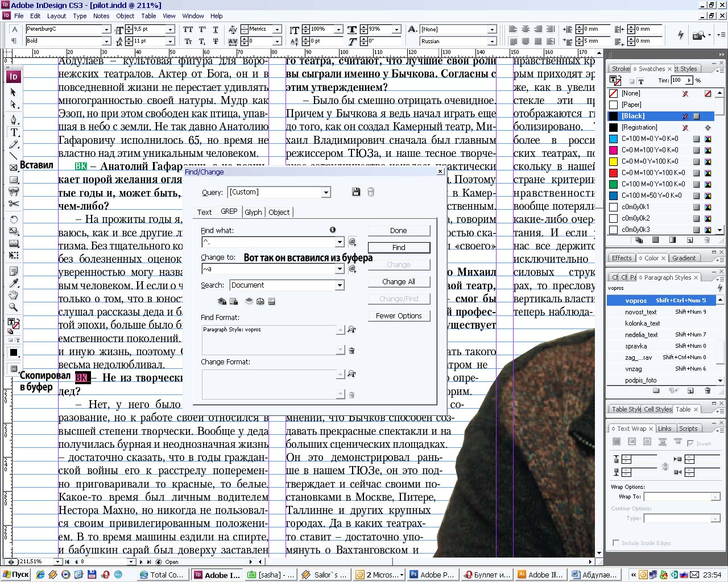Screen dimensions: 728x582
Task: Open special characters menu for Change to
Action: tap(352, 269)
